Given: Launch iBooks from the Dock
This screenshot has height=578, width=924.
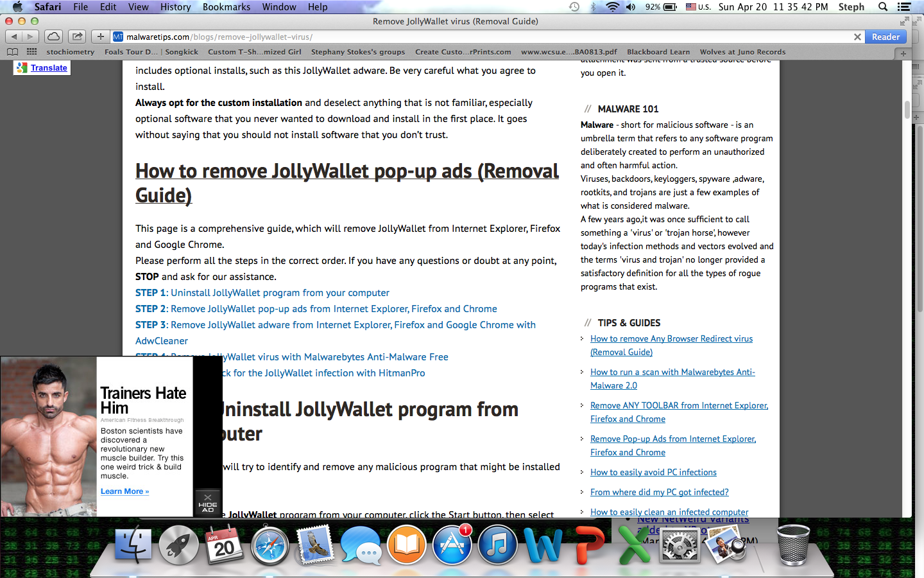Looking at the screenshot, I should (406, 545).
